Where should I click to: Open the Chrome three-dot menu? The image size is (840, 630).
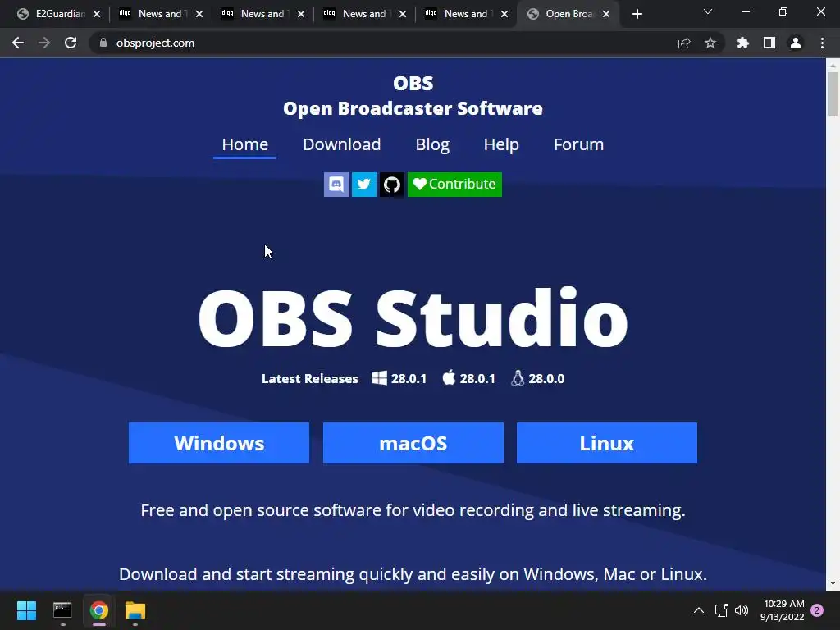coord(822,43)
